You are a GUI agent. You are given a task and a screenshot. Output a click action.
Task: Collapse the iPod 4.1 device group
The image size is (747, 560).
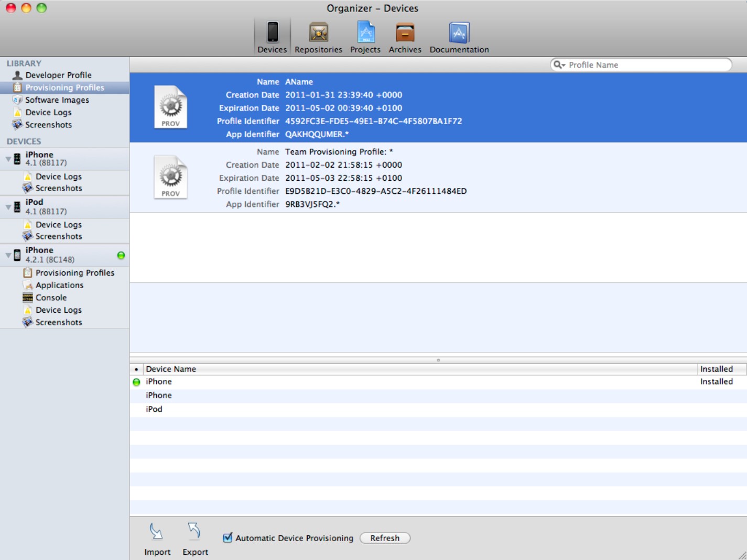click(8, 207)
